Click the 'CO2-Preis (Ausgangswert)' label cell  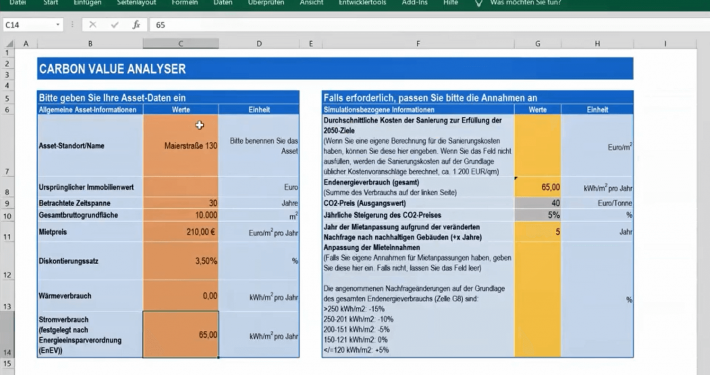(x=418, y=203)
